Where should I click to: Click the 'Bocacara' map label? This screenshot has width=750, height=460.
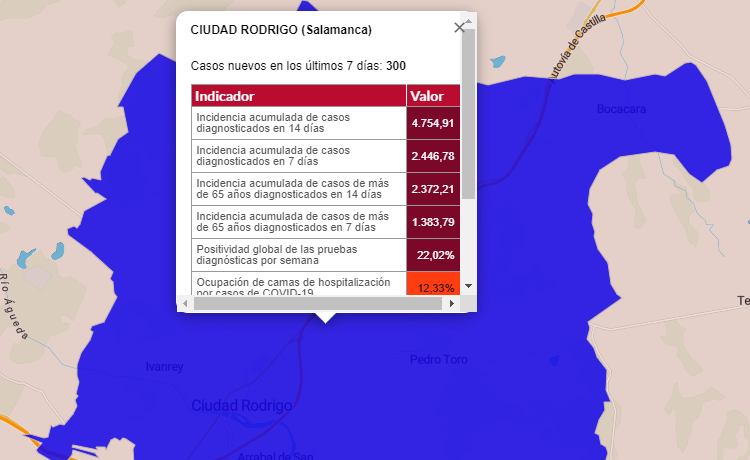click(x=621, y=109)
